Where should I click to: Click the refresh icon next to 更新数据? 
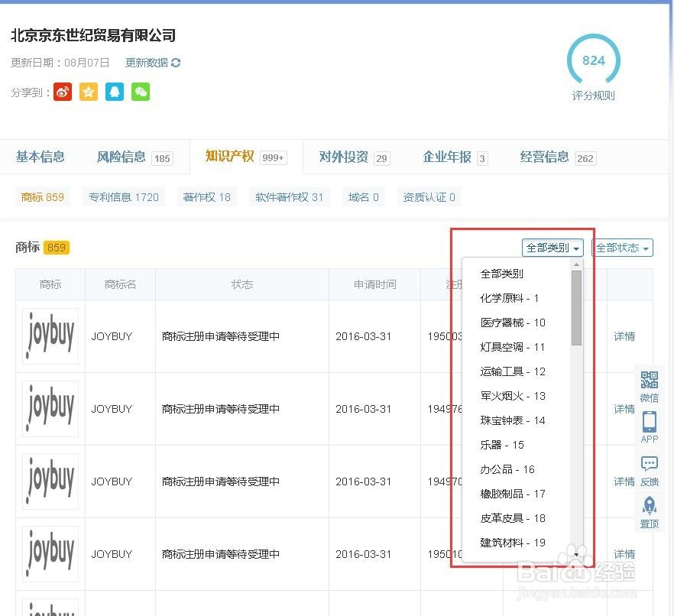click(176, 63)
